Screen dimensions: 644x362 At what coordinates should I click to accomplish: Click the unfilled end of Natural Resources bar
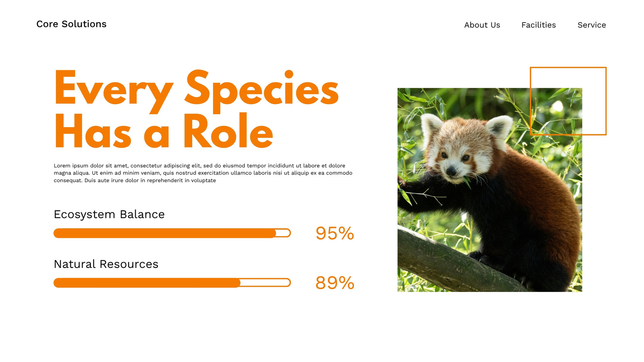[265, 283]
